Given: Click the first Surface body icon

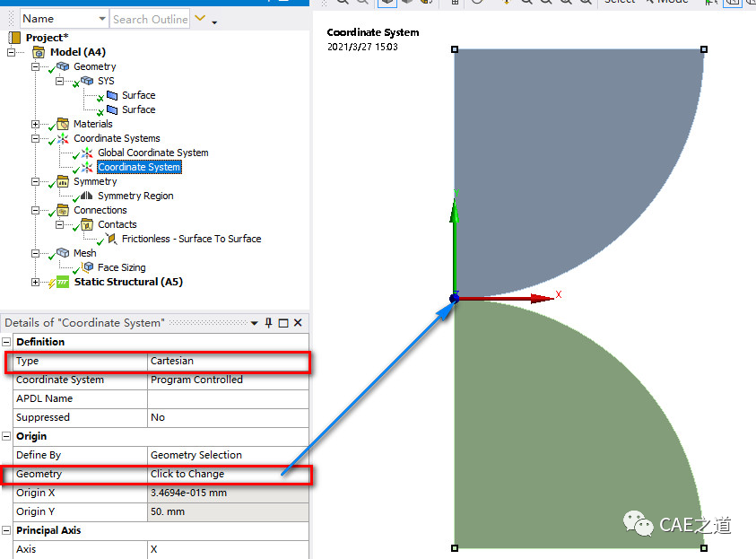Looking at the screenshot, I should point(112,95).
